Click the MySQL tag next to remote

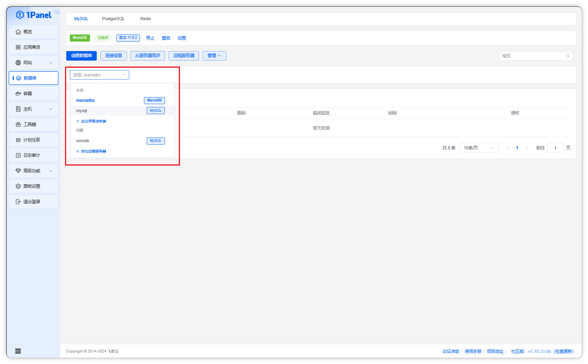(x=156, y=141)
